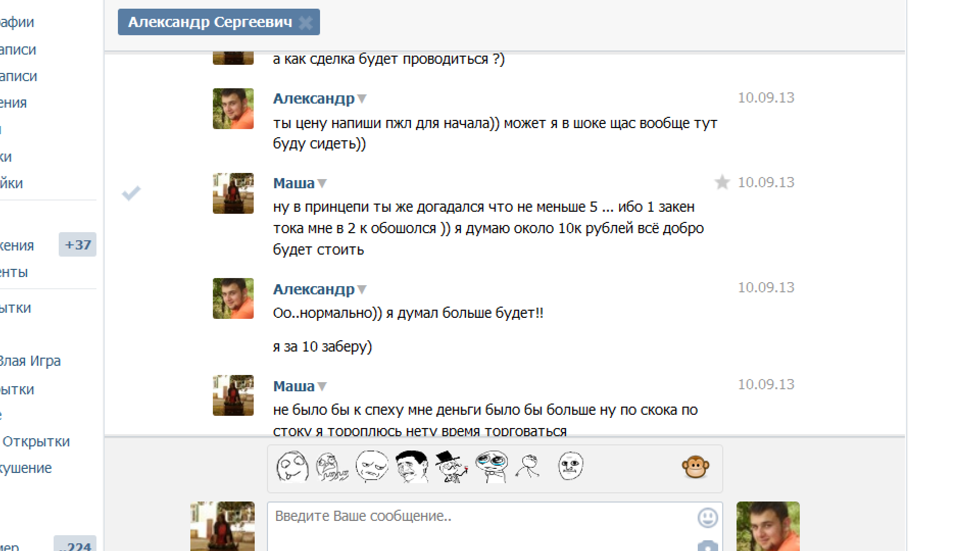
Task: Expand arrow beside second Александр name
Action: coord(362,289)
